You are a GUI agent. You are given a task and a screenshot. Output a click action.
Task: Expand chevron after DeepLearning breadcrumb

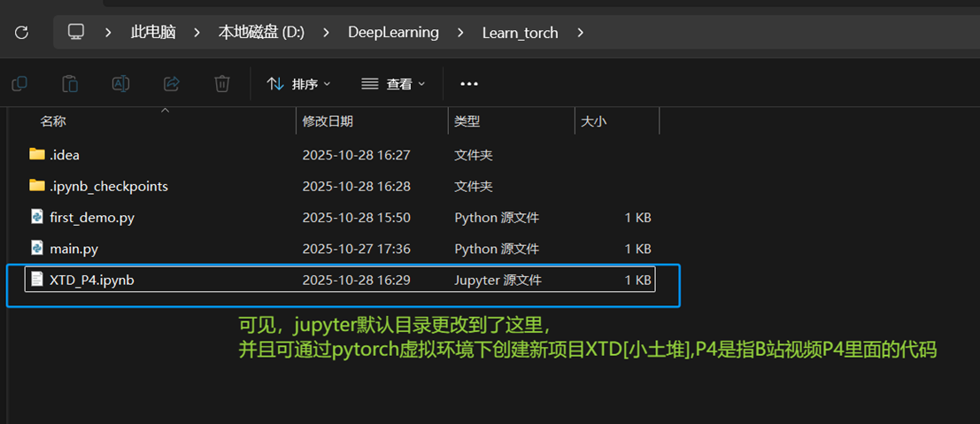(460, 33)
